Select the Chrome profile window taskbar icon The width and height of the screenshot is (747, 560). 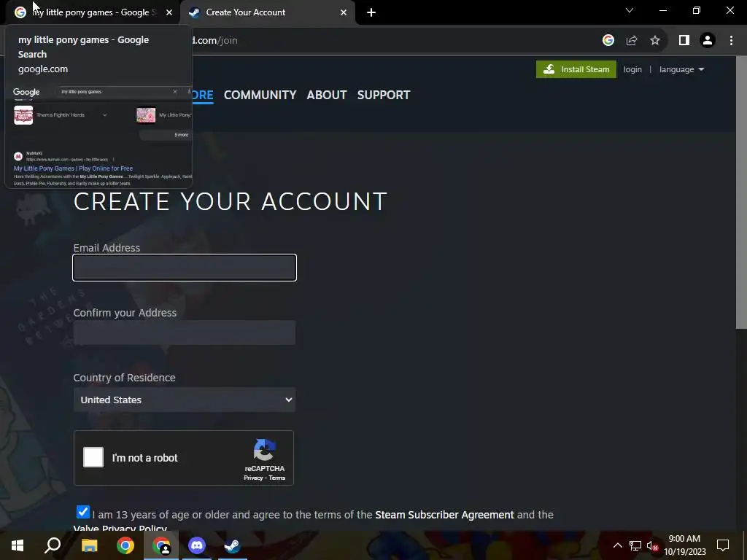point(161,545)
